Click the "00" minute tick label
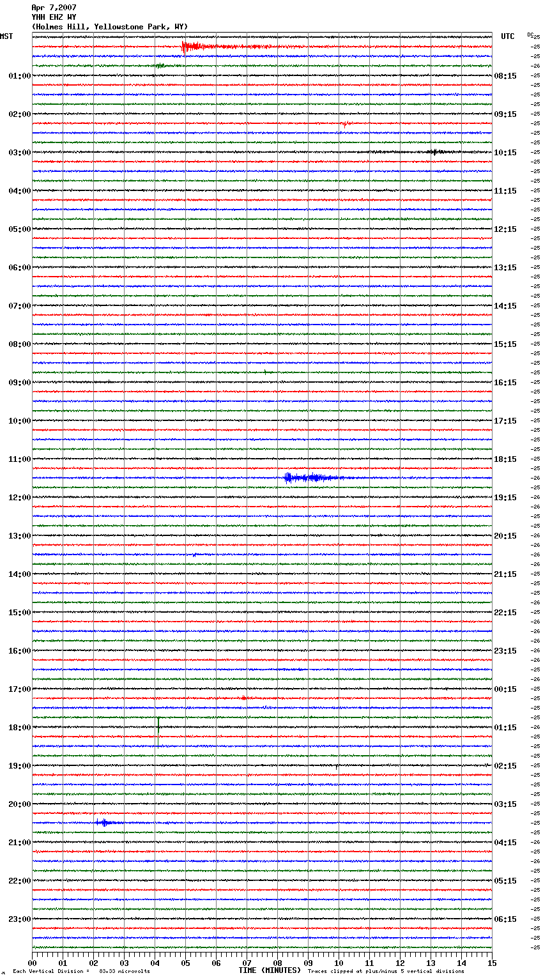The height and width of the screenshot is (980, 543). click(x=32, y=963)
